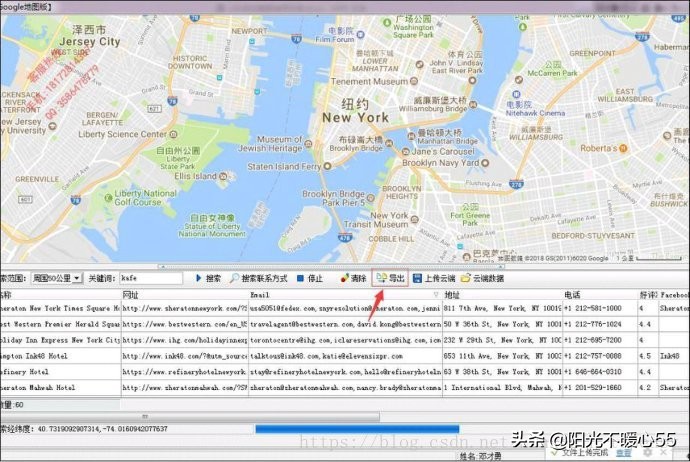Select the Holiday Inn Express New York City row

coord(60,340)
